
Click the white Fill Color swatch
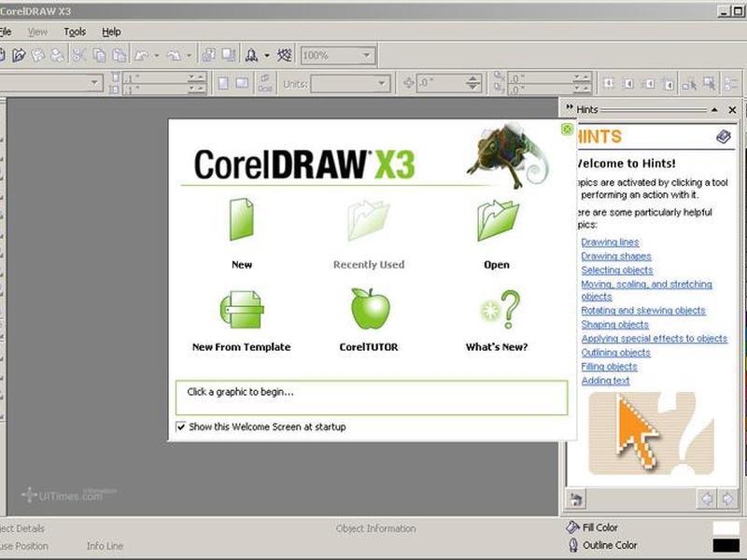point(726,528)
